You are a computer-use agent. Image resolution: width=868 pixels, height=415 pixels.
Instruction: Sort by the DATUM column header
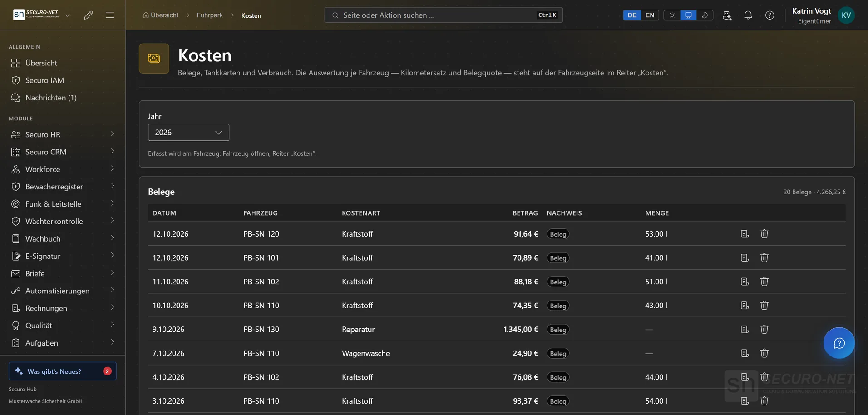point(164,213)
